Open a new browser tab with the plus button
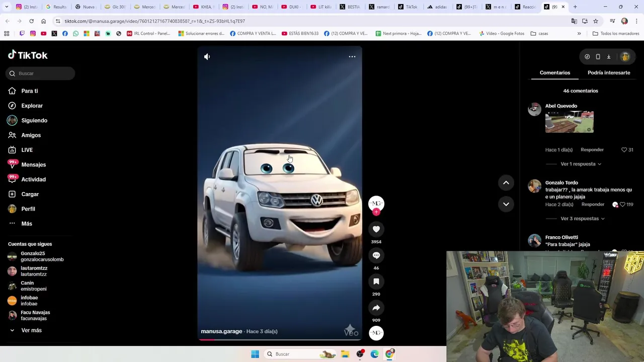This screenshot has width=644, height=362. pos(575,7)
